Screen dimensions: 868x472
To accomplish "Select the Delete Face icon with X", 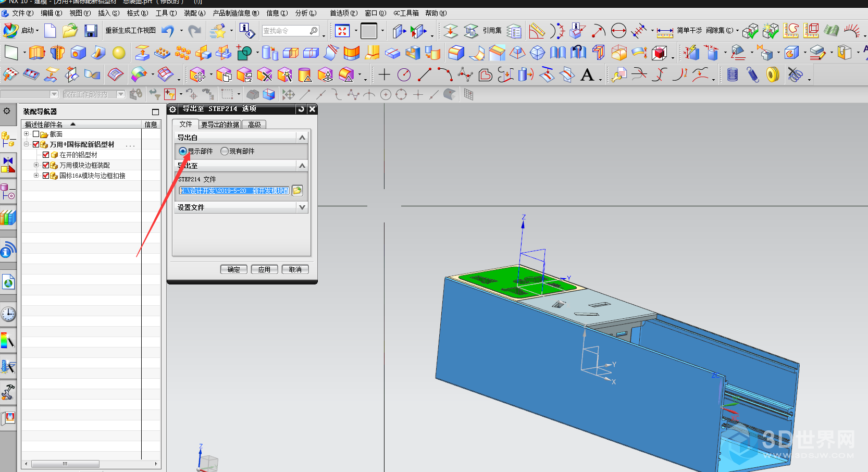I will point(264,74).
